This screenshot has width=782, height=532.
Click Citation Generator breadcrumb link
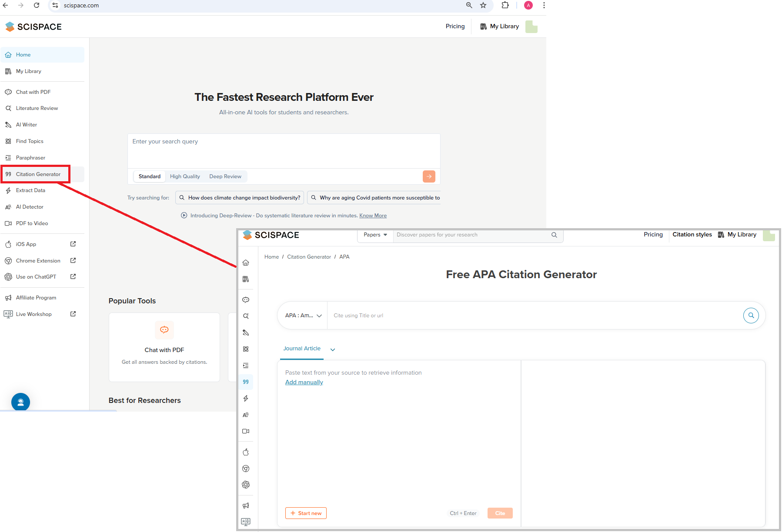(309, 257)
